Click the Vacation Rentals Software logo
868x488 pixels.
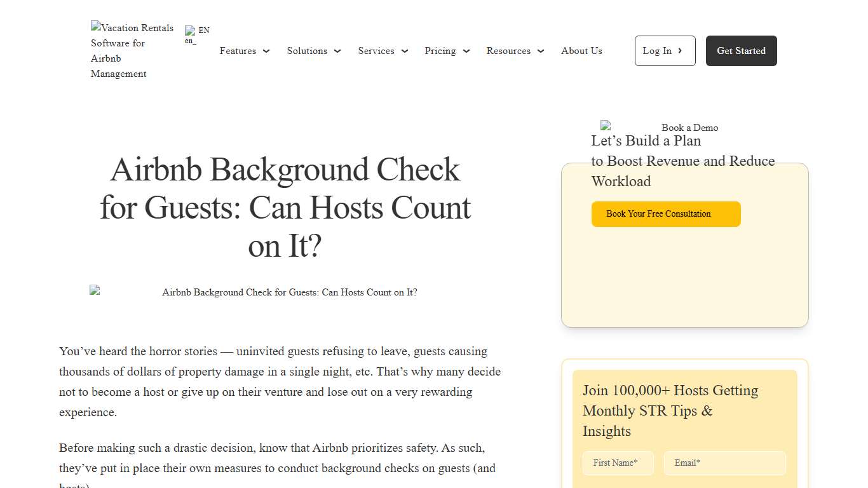pyautogui.click(x=132, y=51)
